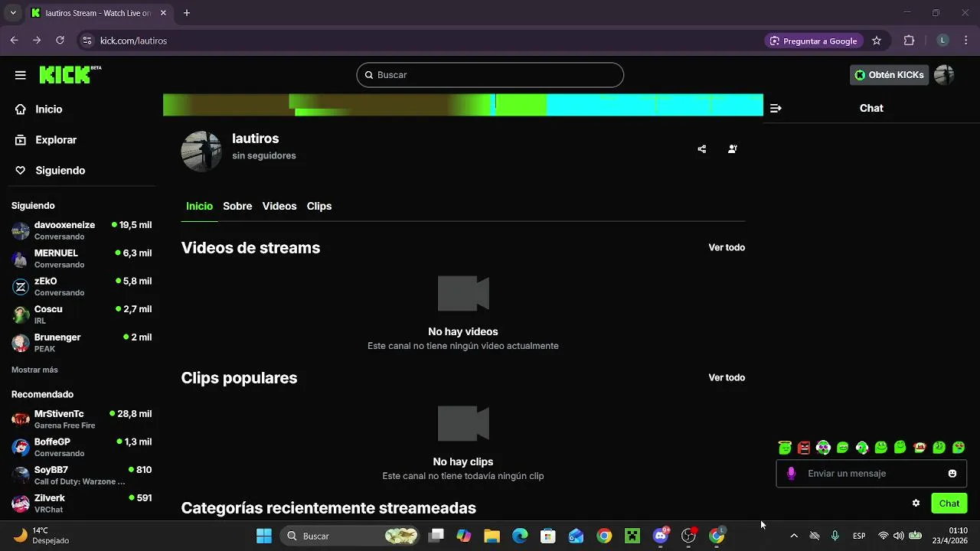Click the Obtén KICKs button
The image size is (980, 551).
(x=889, y=75)
